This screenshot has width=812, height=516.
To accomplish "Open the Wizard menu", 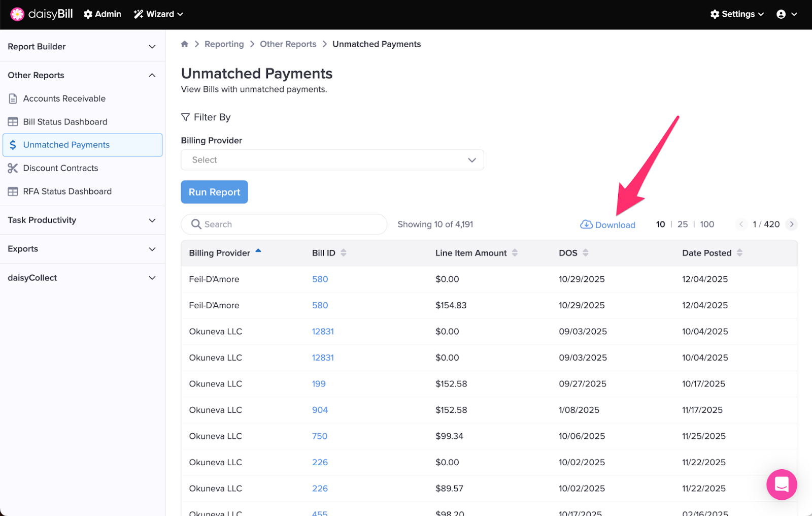I will 158,14.
